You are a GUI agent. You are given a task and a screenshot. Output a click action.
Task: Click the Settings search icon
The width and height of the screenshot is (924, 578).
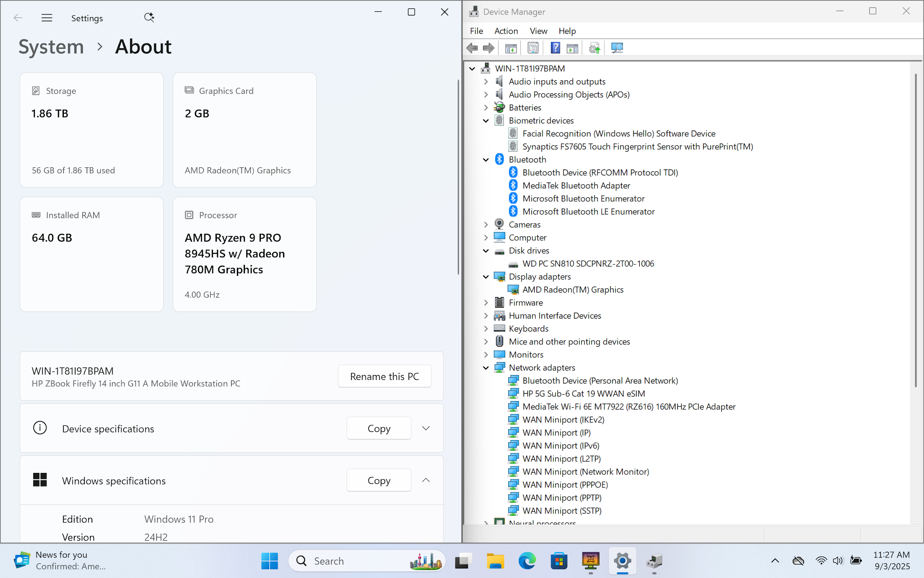[149, 17]
